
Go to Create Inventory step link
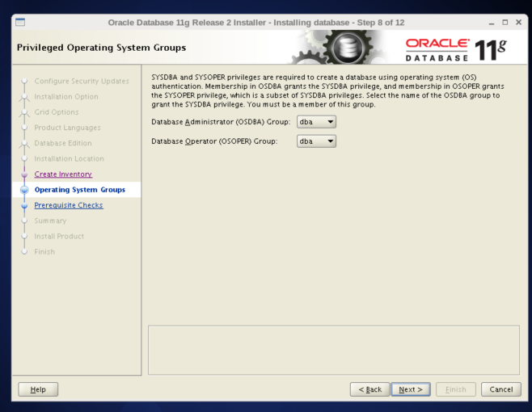click(x=63, y=174)
